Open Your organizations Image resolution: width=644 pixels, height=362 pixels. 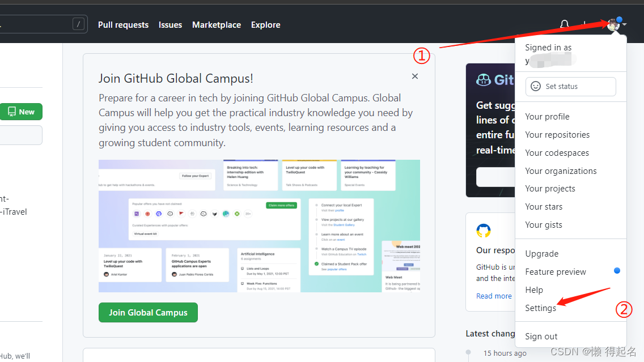click(561, 171)
